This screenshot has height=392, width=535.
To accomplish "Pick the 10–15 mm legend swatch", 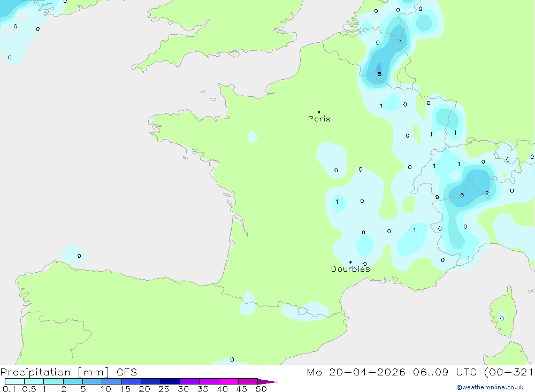I will (112, 381).
